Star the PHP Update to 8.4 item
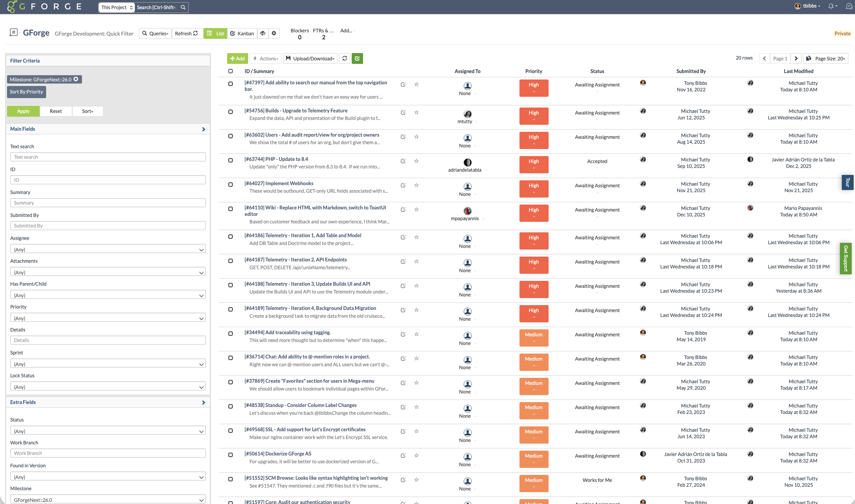855x504 pixels. 416,161
